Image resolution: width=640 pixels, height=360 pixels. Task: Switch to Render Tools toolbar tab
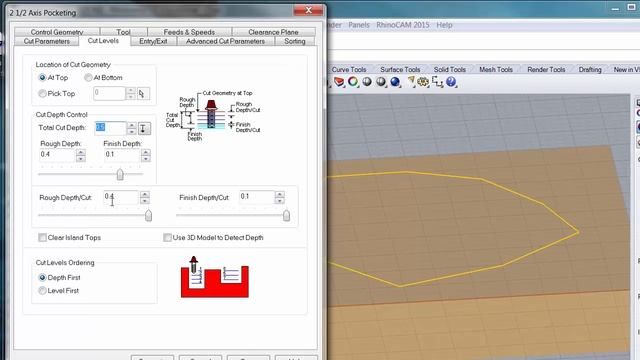[x=546, y=70]
